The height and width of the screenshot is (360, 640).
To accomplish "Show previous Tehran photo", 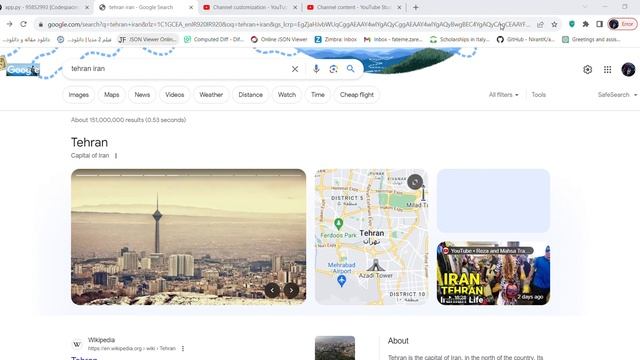I will point(272,290).
